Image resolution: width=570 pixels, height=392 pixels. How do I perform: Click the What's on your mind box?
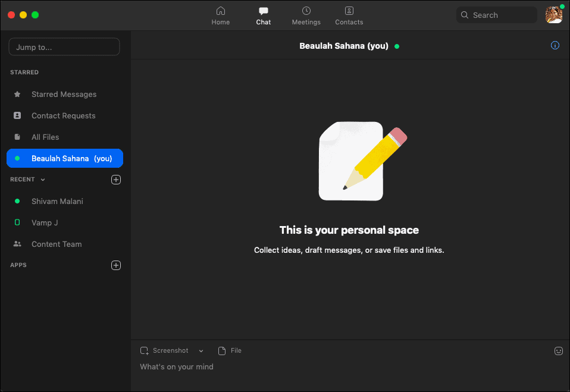349,367
